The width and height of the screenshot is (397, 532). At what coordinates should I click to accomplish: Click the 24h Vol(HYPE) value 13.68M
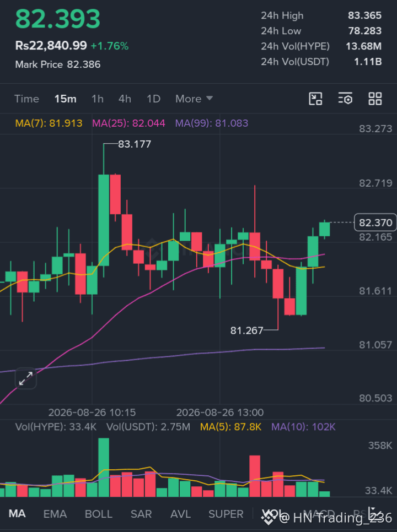[364, 46]
